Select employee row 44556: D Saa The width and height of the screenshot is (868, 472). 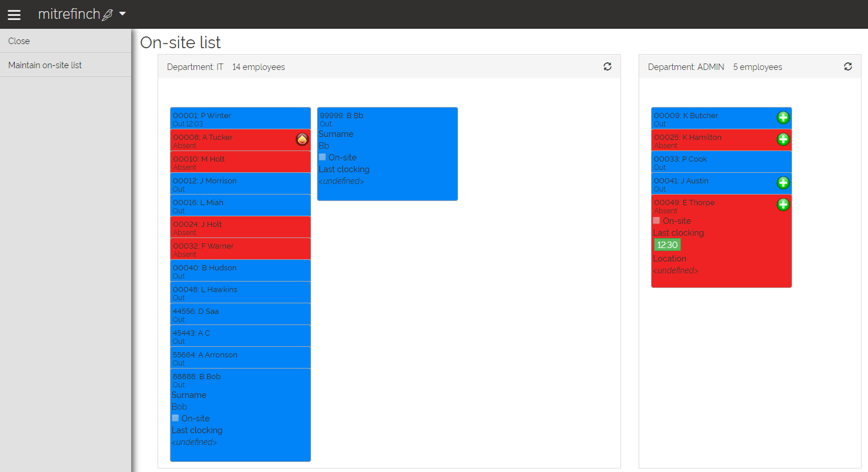click(241, 314)
